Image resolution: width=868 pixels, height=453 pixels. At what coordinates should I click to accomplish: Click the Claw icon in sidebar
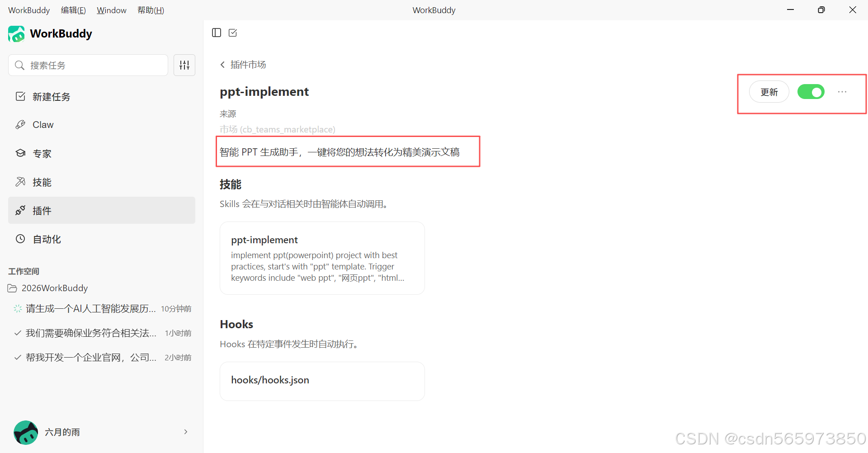coord(20,125)
